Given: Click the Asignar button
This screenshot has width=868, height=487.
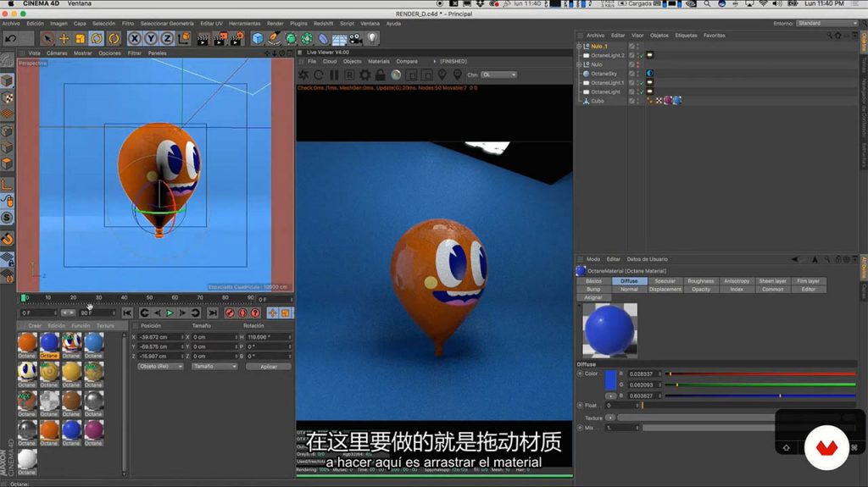Looking at the screenshot, I should pos(593,298).
